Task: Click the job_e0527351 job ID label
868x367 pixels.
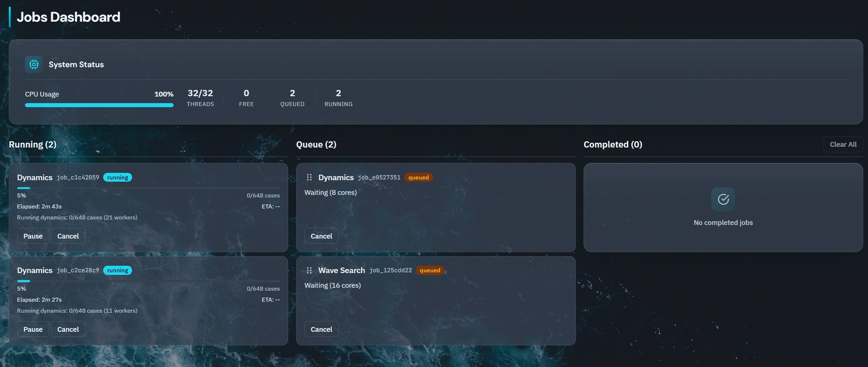Action: coord(379,177)
